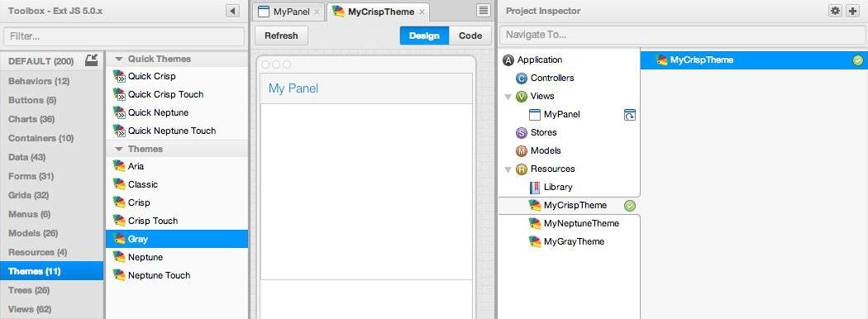Toggle the green check on MyCrispTheme tree item

tap(629, 206)
